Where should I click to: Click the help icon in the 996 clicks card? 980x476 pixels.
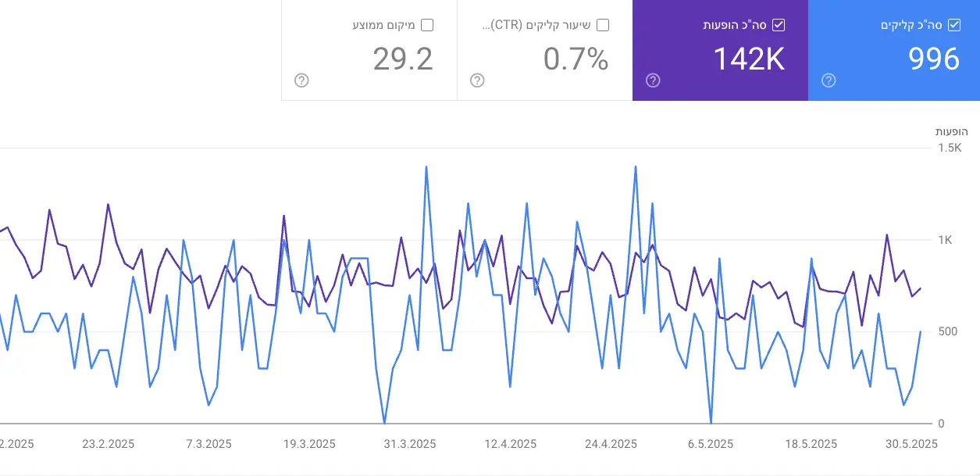tap(829, 81)
